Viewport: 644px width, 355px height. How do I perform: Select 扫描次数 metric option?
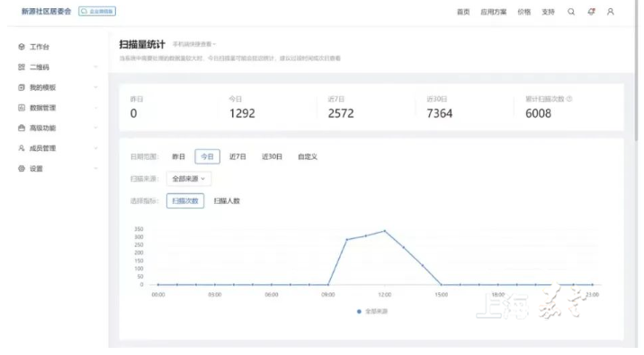[x=185, y=200]
